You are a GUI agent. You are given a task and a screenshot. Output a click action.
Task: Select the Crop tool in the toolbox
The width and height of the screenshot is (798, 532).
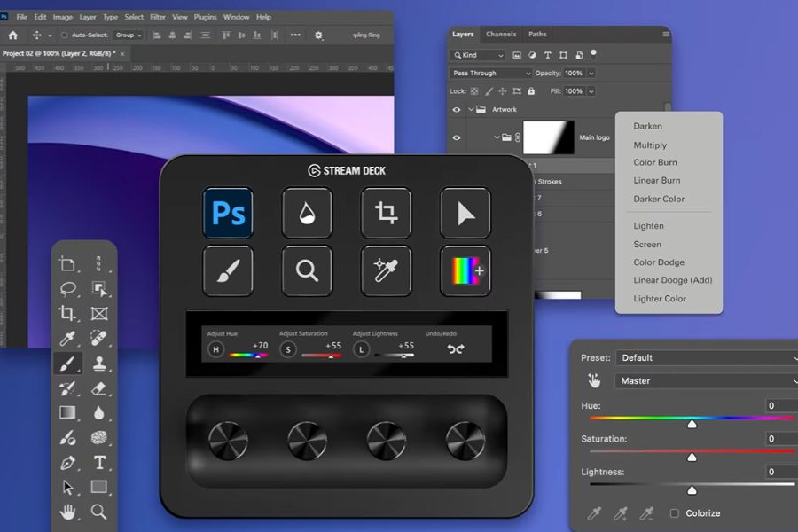click(x=67, y=313)
